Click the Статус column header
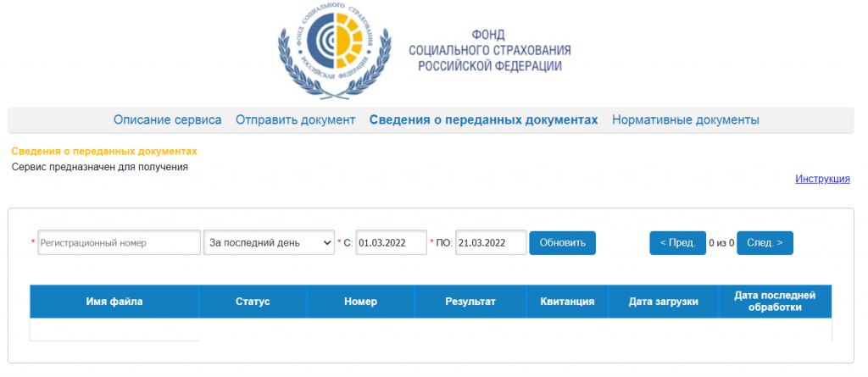This screenshot has height=377, width=868. tap(253, 302)
